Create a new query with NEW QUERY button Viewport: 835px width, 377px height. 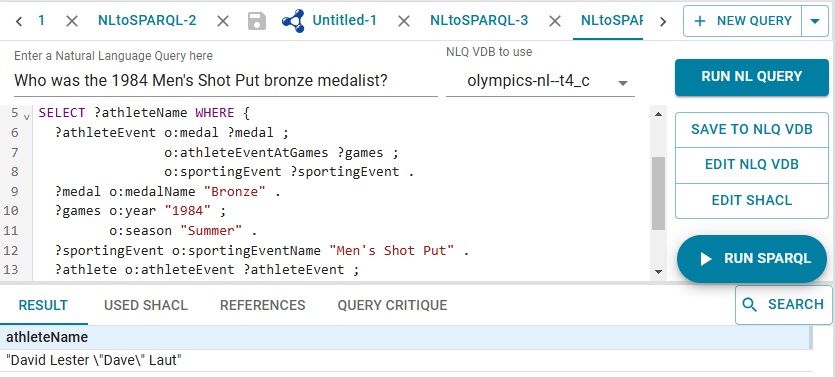click(743, 21)
